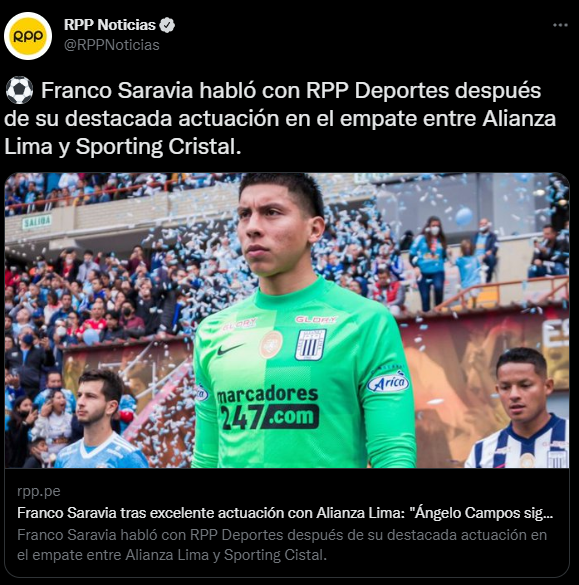This screenshot has height=585, width=579.
Task: Click the player in light blue kit
Action: [100, 419]
